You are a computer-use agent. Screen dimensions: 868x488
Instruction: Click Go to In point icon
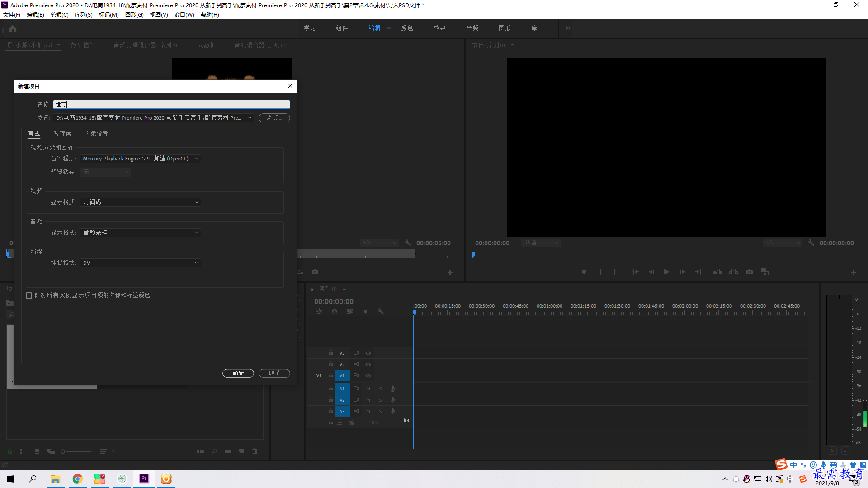click(635, 272)
